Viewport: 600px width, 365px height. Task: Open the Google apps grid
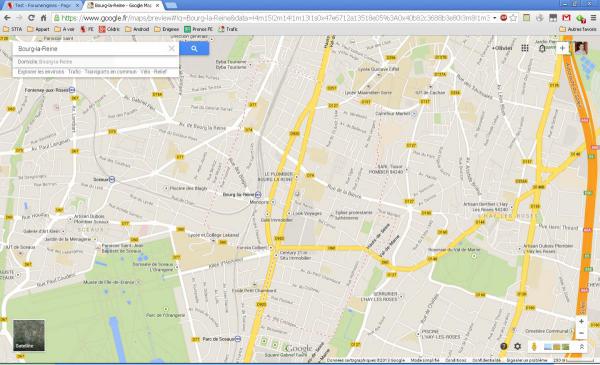click(525, 48)
